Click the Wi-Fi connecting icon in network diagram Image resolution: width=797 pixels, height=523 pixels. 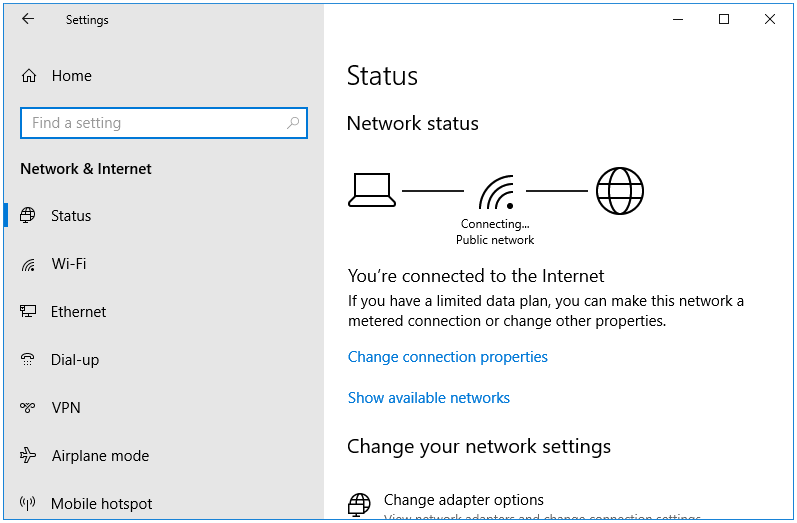coord(497,192)
